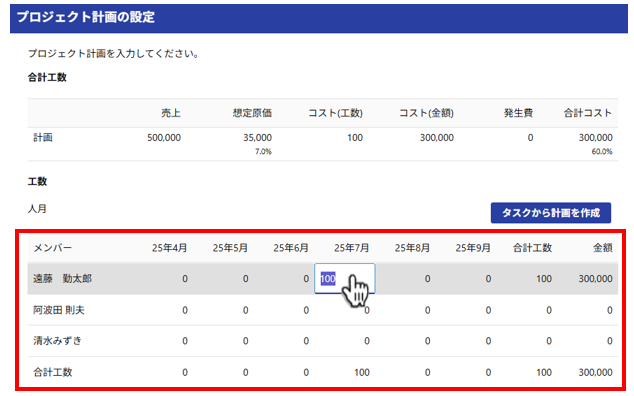634x396 pixels.
Task: Click the 発生費 column header
Action: coord(518,113)
